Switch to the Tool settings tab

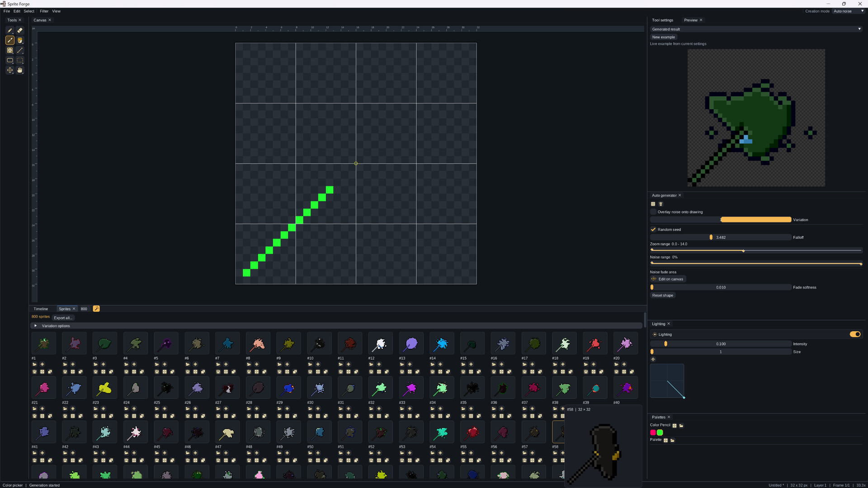(662, 20)
